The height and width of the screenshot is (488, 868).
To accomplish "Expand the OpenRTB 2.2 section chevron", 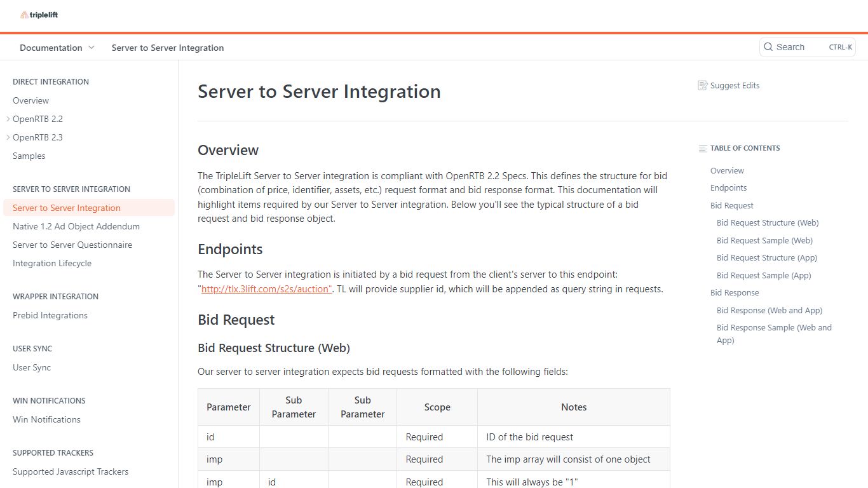I will [x=8, y=119].
